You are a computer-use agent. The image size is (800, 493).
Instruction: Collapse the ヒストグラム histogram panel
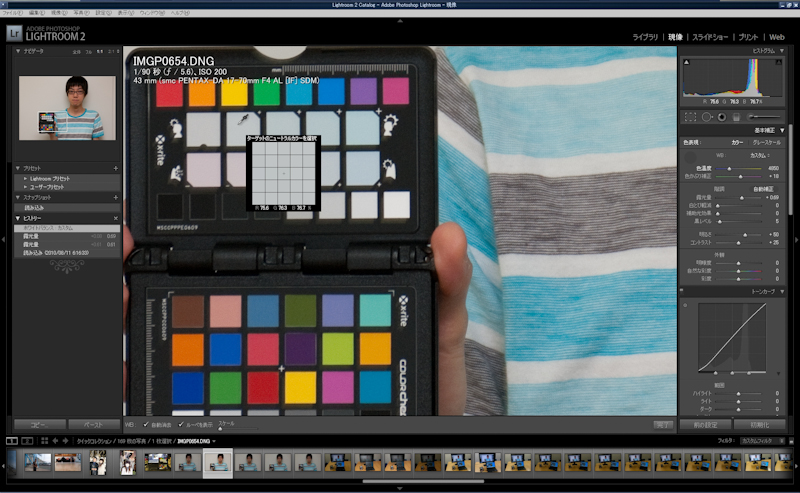(x=782, y=51)
